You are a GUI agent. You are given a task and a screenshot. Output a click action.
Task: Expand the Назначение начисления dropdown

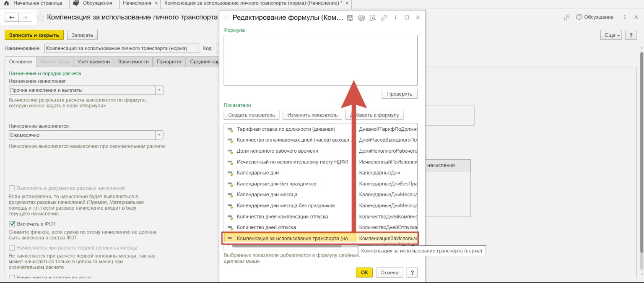tap(159, 90)
